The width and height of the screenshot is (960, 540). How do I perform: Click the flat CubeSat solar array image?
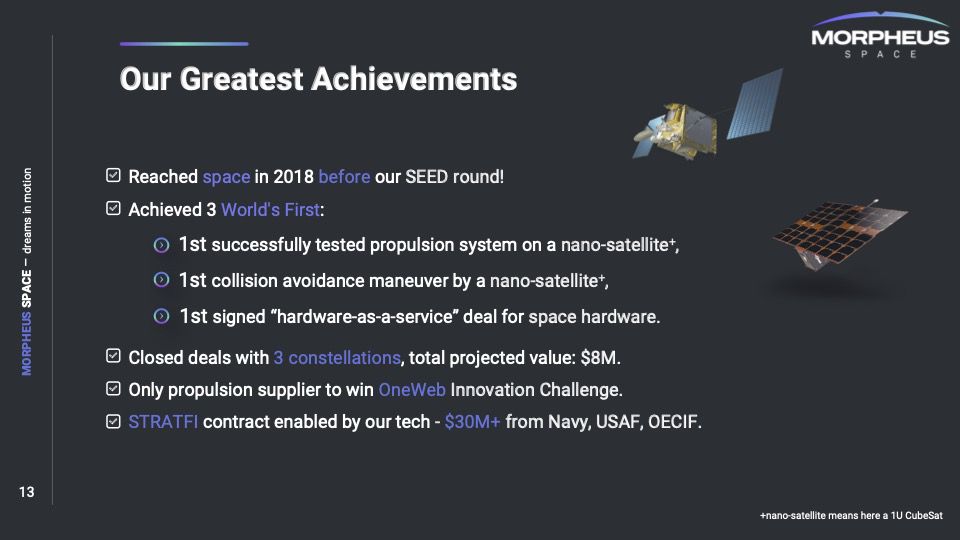(x=839, y=234)
